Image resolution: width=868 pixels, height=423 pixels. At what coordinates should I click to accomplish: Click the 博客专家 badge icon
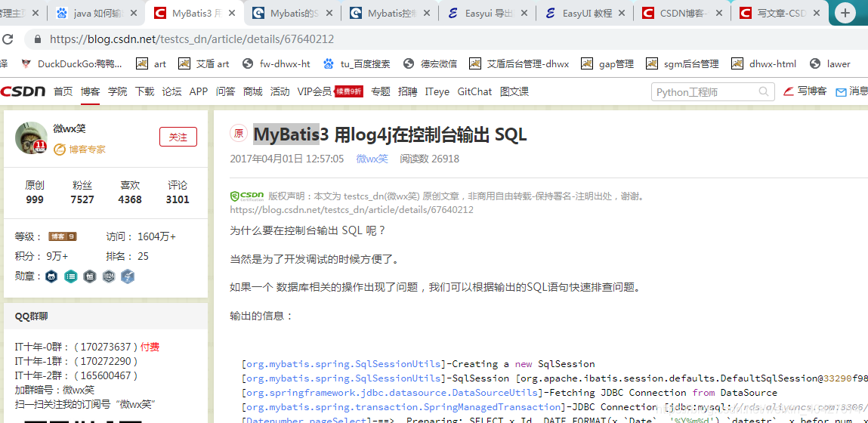(59, 149)
